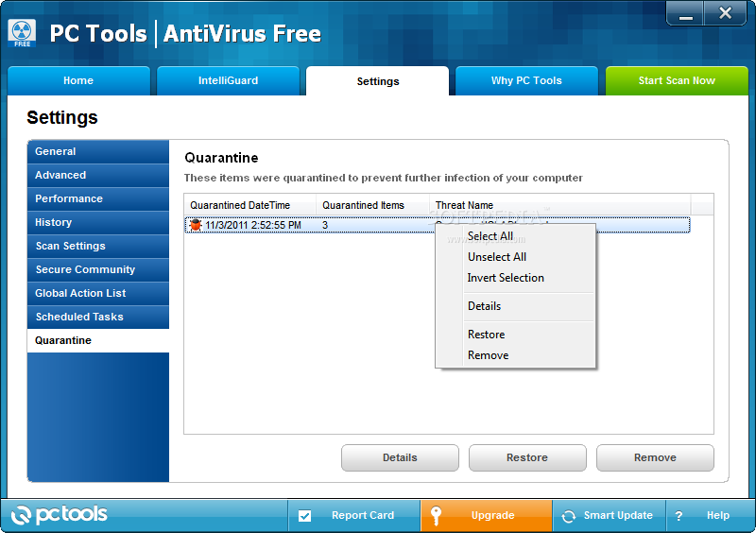Close the AntiVirus window
This screenshot has width=756, height=533.
tap(725, 13)
